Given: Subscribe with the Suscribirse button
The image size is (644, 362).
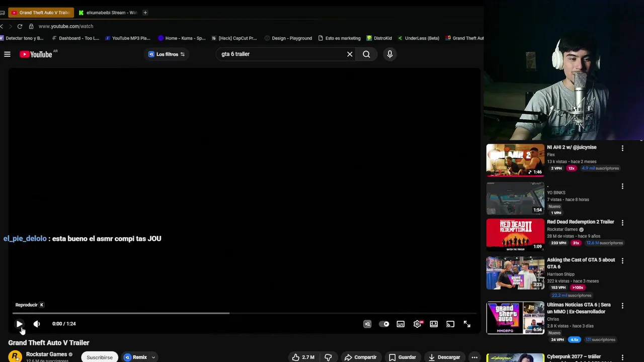Looking at the screenshot, I should (x=100, y=357).
